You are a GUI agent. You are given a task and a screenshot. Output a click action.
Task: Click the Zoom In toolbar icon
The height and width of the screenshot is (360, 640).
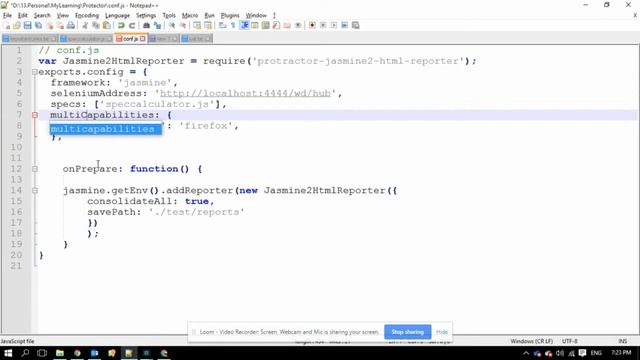coord(172,25)
